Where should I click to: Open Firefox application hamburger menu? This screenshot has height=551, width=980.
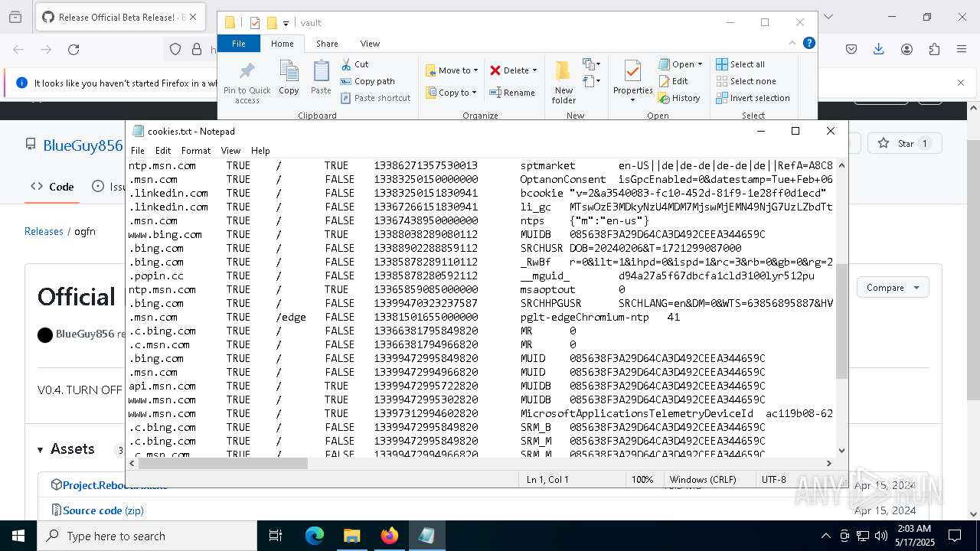(962, 50)
